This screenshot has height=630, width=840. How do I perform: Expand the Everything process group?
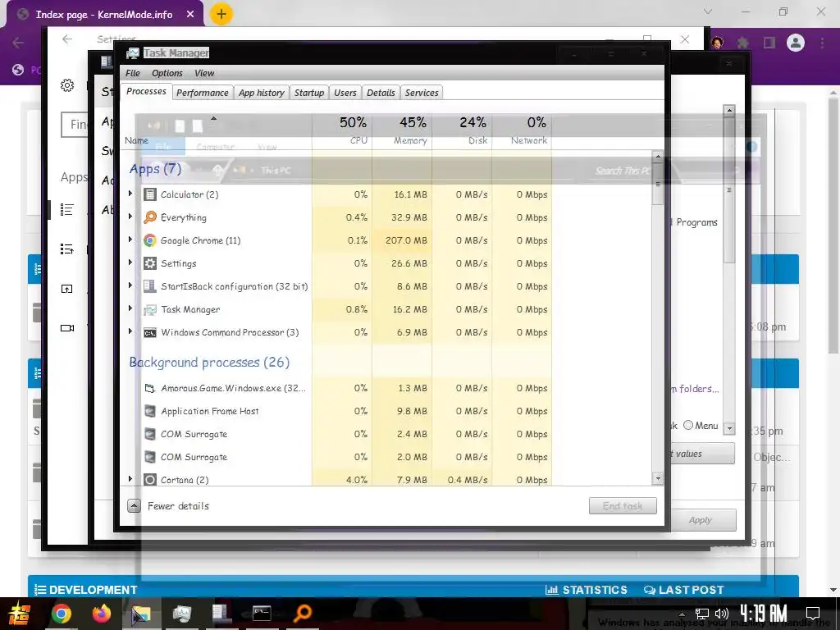[x=130, y=217]
